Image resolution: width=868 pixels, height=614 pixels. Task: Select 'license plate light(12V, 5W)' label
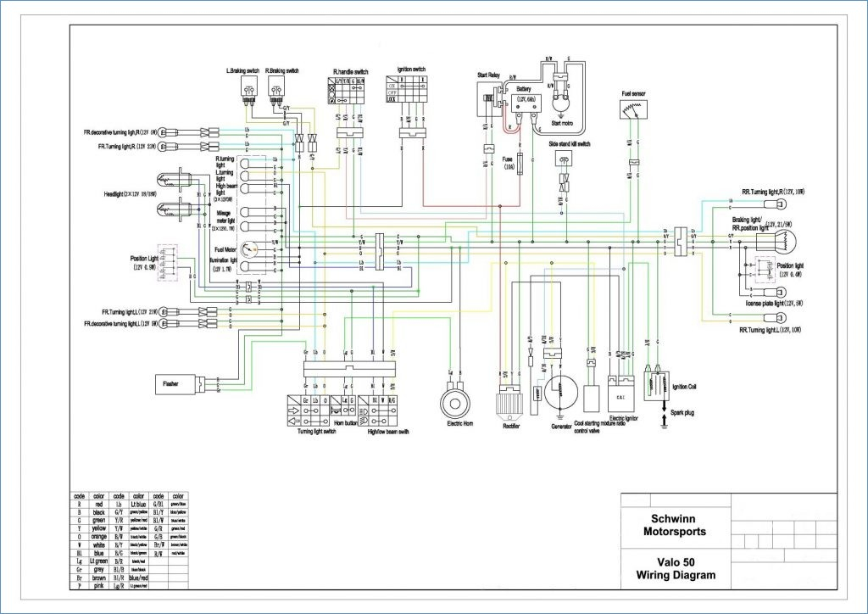tap(775, 304)
